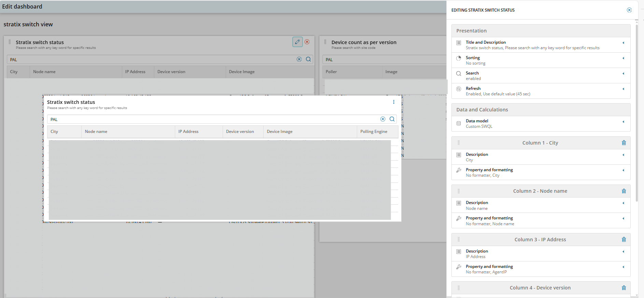Click Image column header in Device count widget
644x298 pixels.
[414, 72]
